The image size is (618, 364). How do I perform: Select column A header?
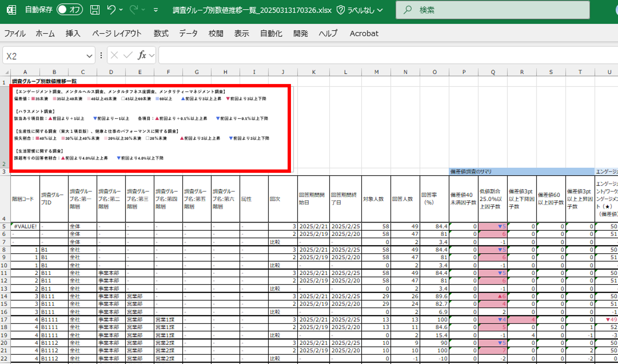coord(25,72)
